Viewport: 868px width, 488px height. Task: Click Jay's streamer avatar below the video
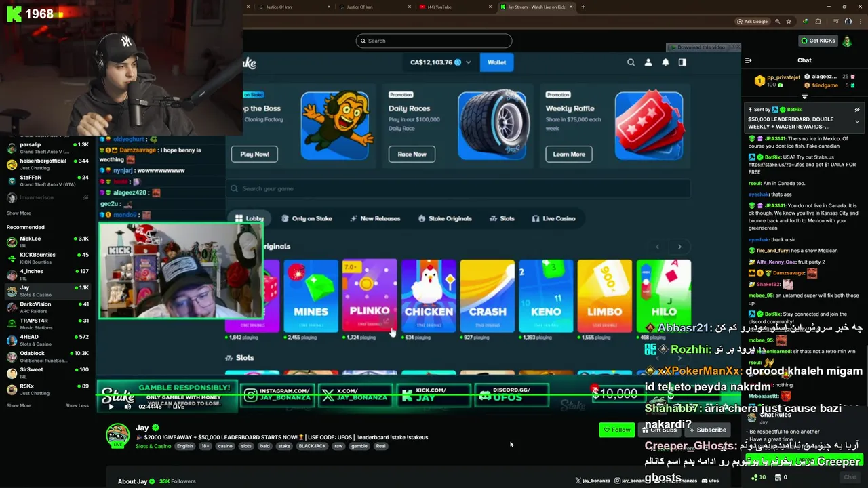click(117, 435)
